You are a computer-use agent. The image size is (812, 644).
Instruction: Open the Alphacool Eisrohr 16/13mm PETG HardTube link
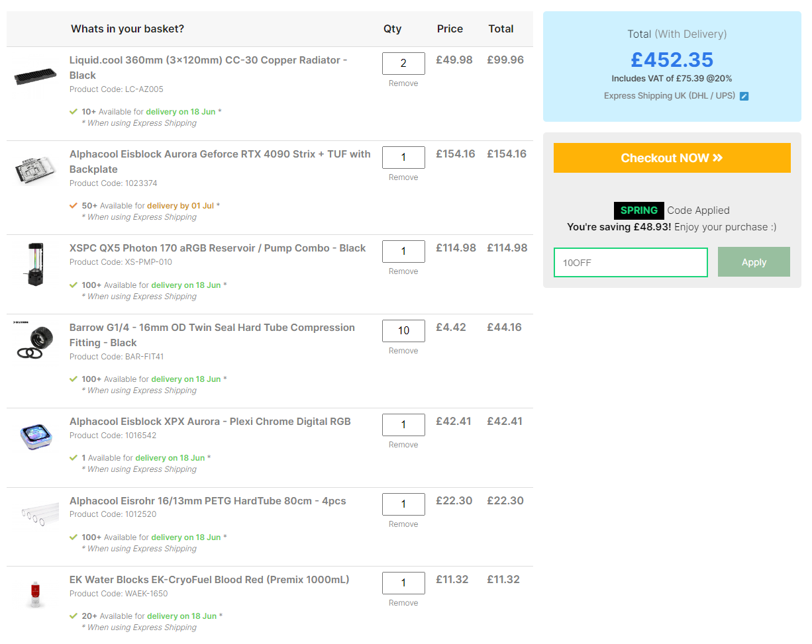(208, 501)
